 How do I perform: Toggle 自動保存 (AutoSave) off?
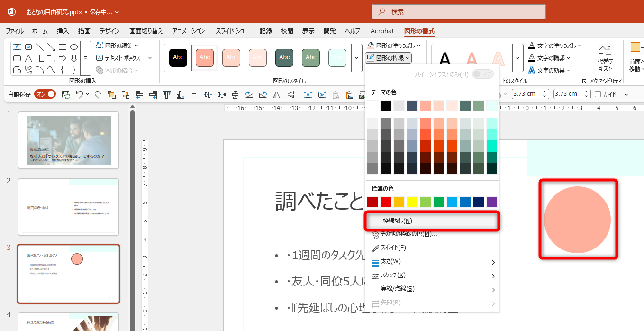click(x=45, y=94)
